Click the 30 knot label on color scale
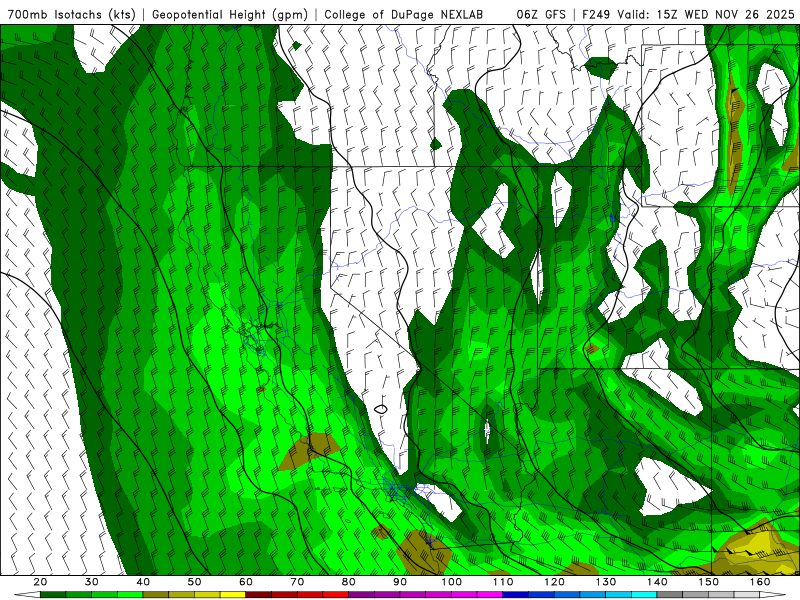The image size is (800, 600). 91,582
